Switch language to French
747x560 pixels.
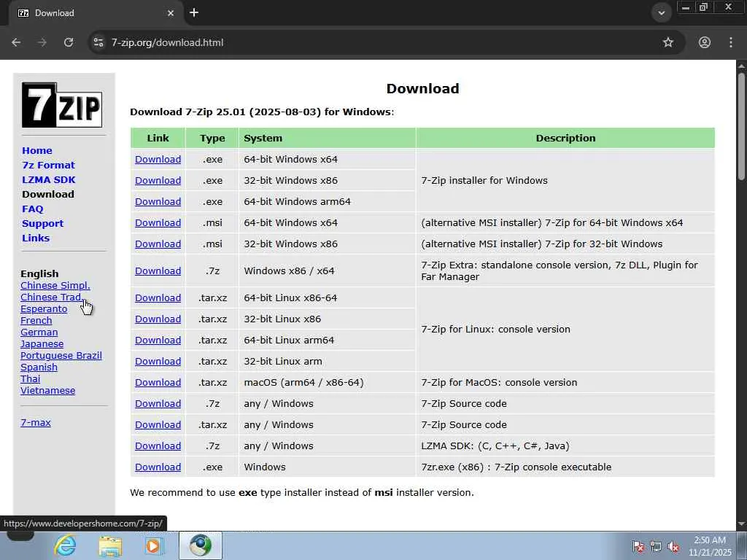coord(36,321)
